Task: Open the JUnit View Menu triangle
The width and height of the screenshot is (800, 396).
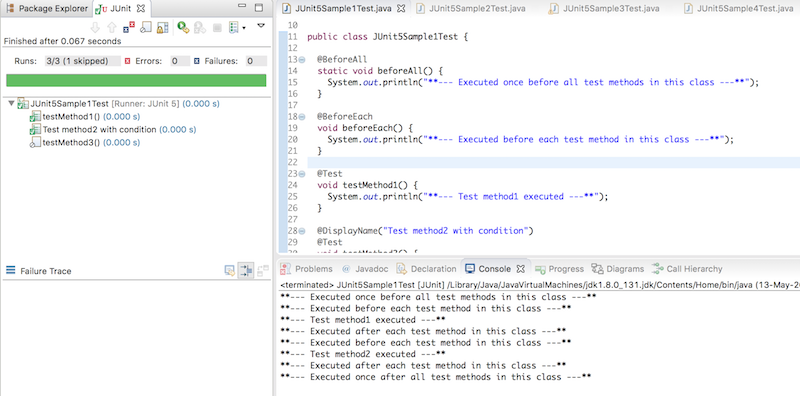Action: pos(261,25)
